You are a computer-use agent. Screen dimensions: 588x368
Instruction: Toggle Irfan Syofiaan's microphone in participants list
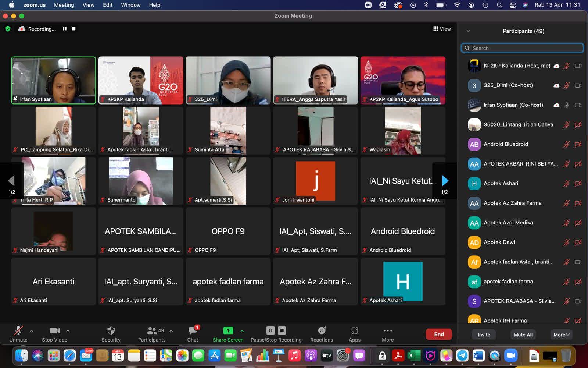tap(567, 105)
